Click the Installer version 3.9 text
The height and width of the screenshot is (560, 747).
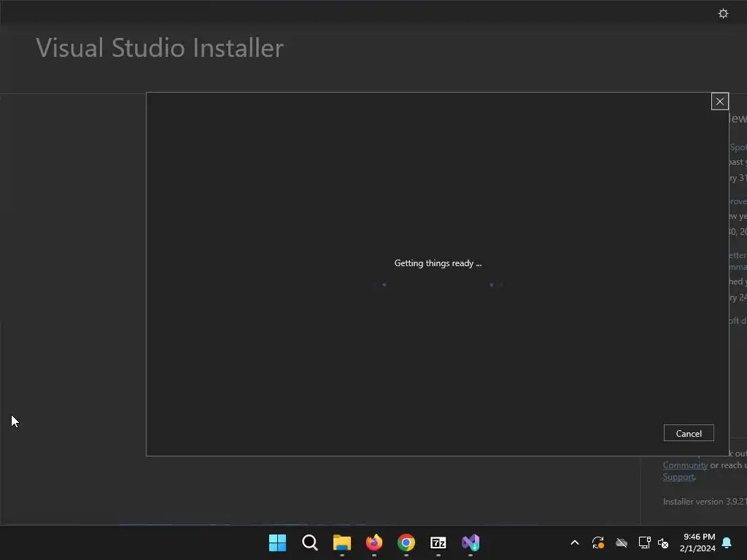tap(705, 502)
